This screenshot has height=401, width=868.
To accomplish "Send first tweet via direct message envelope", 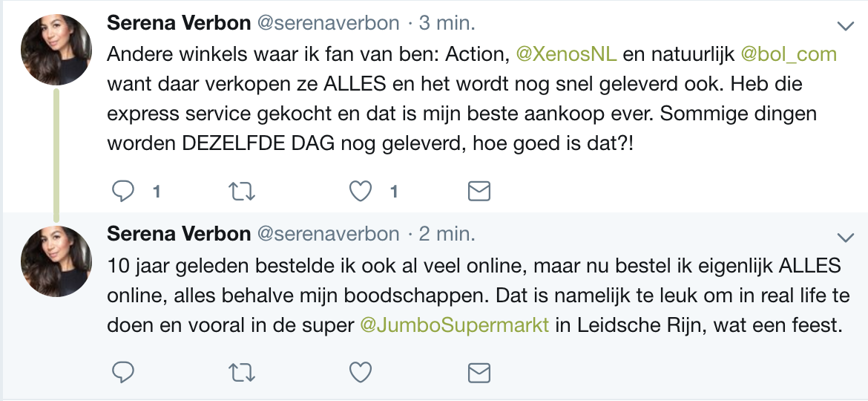I will [x=479, y=192].
